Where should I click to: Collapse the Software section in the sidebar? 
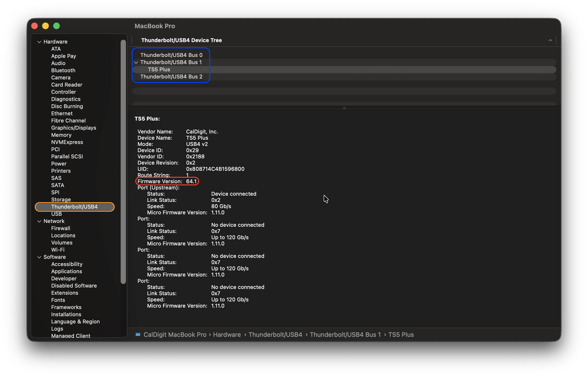[40, 257]
